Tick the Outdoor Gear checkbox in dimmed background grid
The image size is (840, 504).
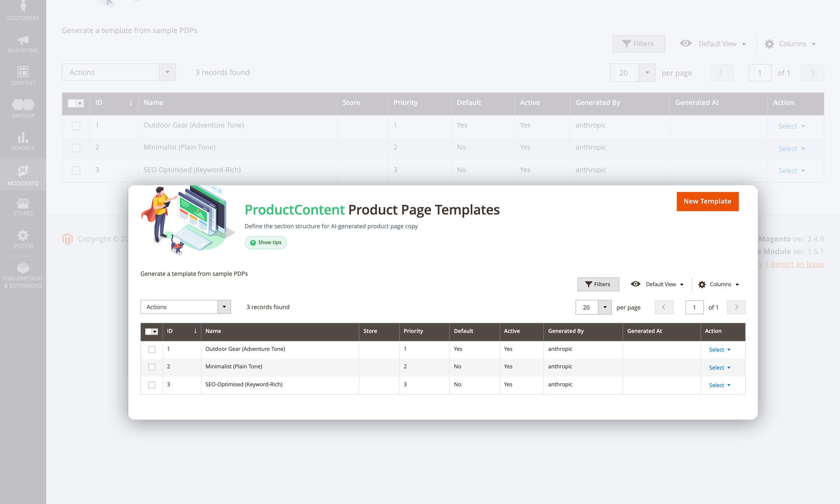(76, 126)
